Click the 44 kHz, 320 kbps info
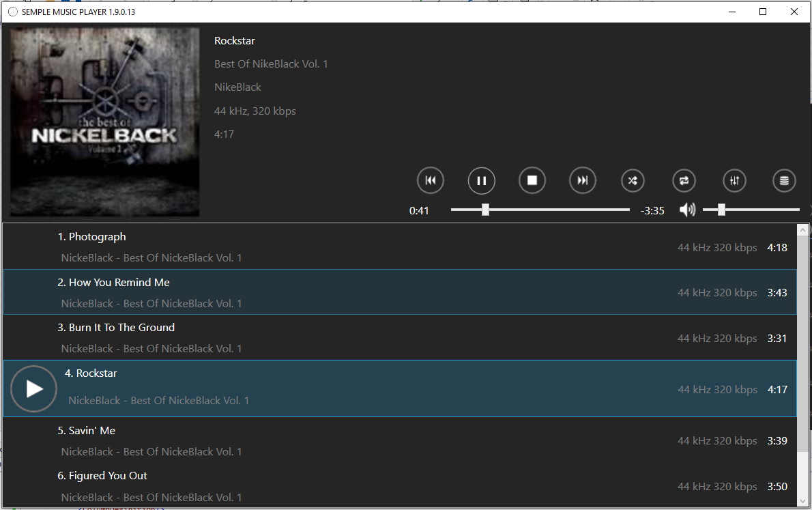812x510 pixels. [x=255, y=111]
